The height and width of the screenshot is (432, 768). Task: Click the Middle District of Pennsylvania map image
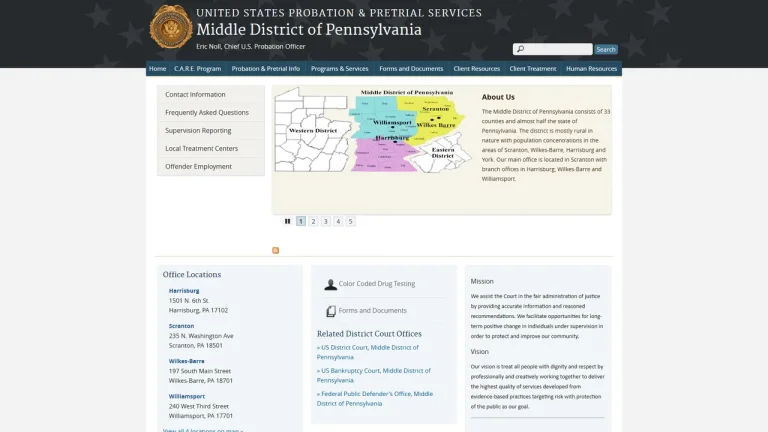point(373,130)
